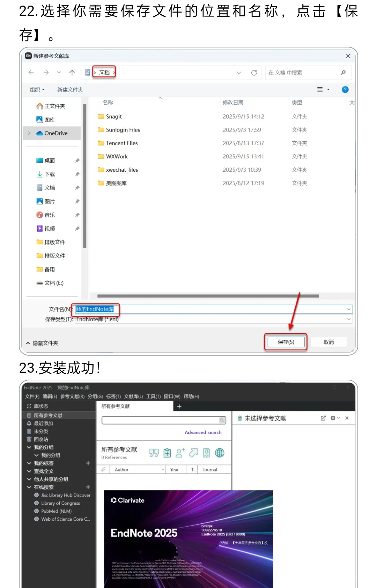This screenshot has width=377, height=588.
Task: Open the reference panel gear settings
Action: click(x=333, y=418)
